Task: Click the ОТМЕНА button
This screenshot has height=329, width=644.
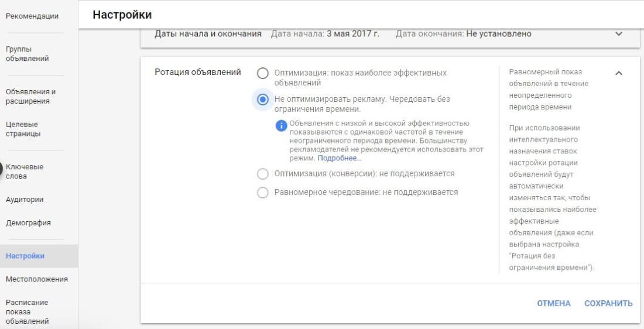Action: click(x=554, y=303)
